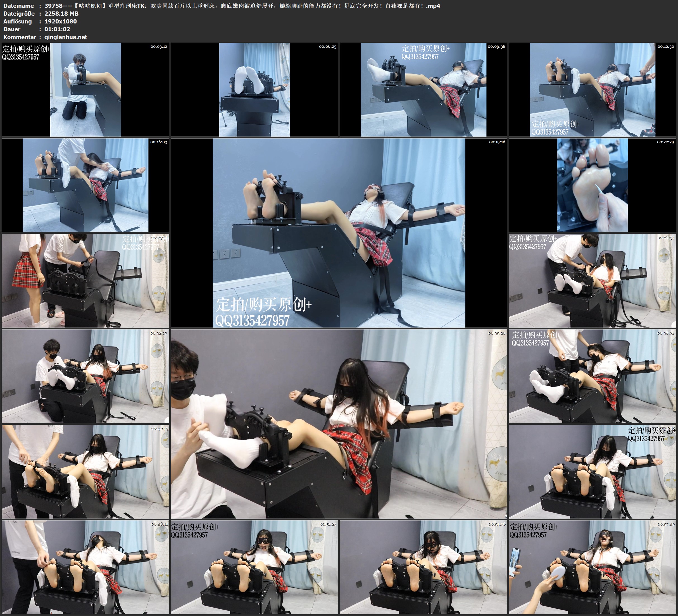Open the frame timestamped 00:32:07
The image size is (678, 616).
[x=85, y=376]
